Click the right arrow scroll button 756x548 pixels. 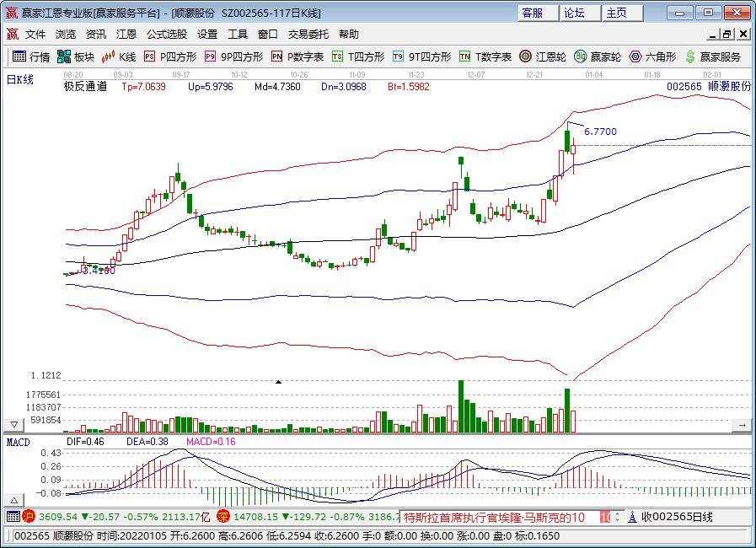click(742, 425)
